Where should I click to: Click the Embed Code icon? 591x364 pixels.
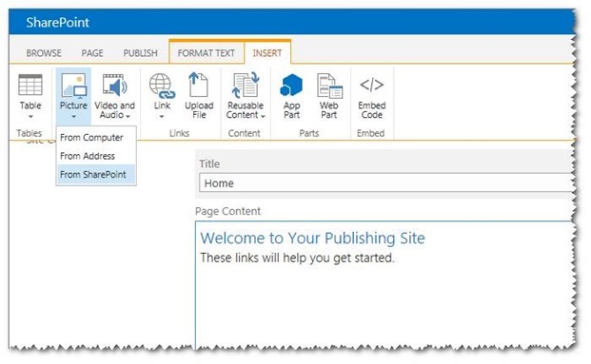point(372,85)
